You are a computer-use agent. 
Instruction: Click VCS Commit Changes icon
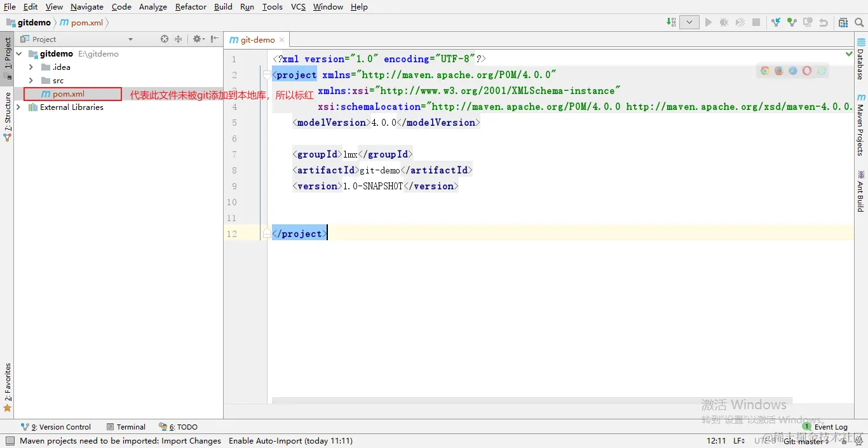(x=792, y=22)
